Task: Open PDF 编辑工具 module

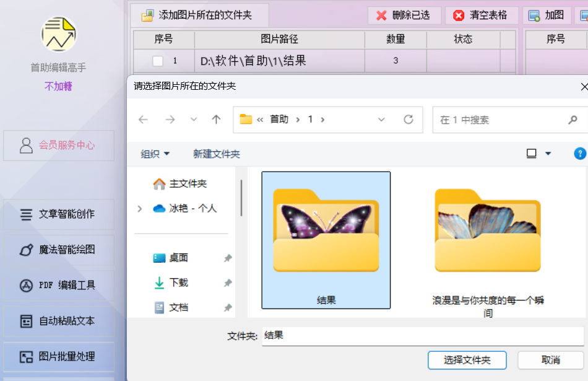Action: tap(59, 286)
